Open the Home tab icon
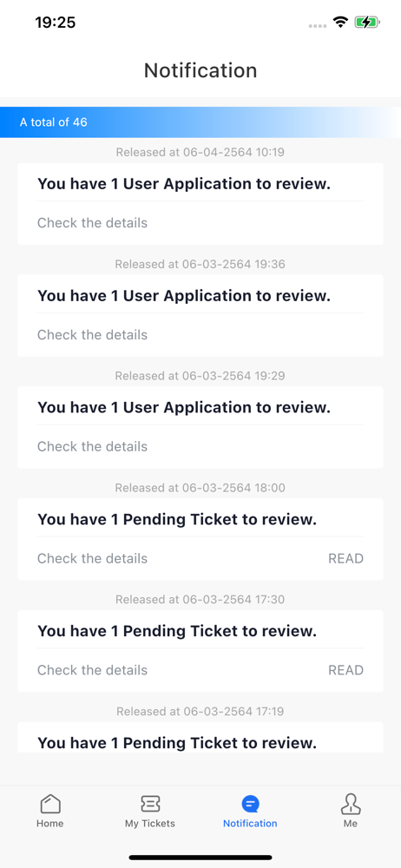Image resolution: width=401 pixels, height=868 pixels. [49, 803]
